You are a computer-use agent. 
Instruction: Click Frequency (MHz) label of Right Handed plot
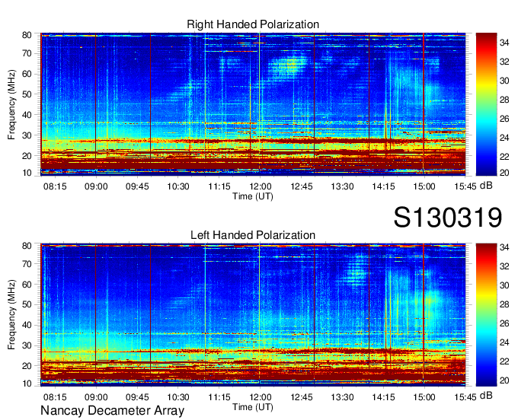click(11, 104)
